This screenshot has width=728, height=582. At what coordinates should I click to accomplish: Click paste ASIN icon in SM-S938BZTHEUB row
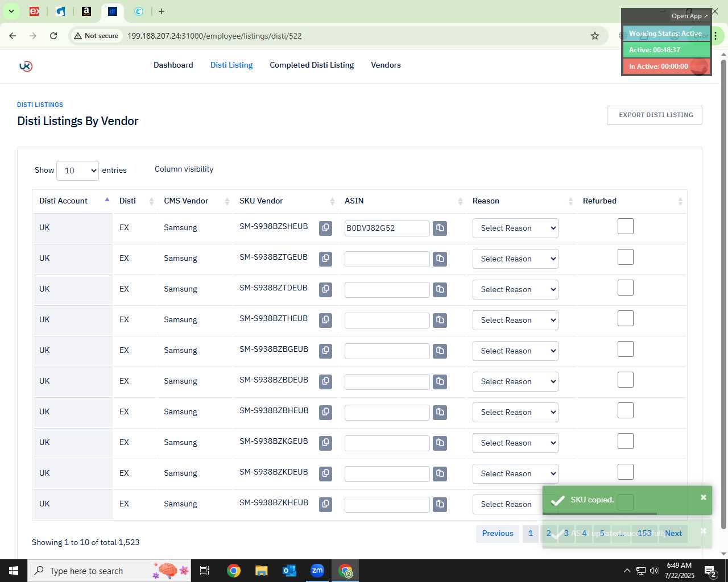point(440,320)
